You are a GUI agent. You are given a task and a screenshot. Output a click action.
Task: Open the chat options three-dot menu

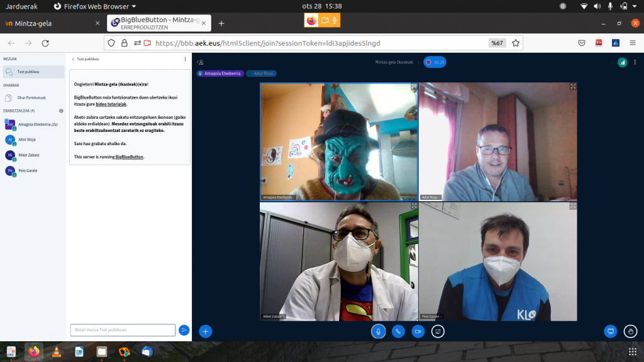pyautogui.click(x=185, y=59)
